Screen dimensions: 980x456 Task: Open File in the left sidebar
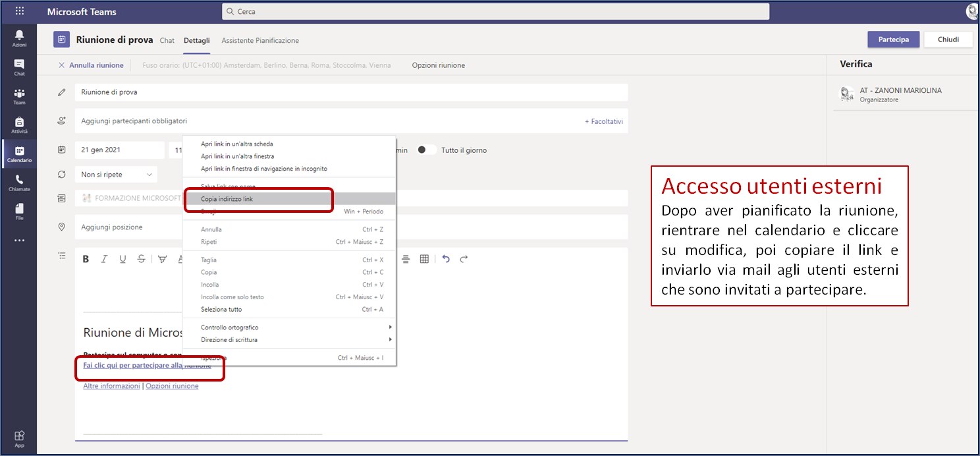(x=19, y=212)
